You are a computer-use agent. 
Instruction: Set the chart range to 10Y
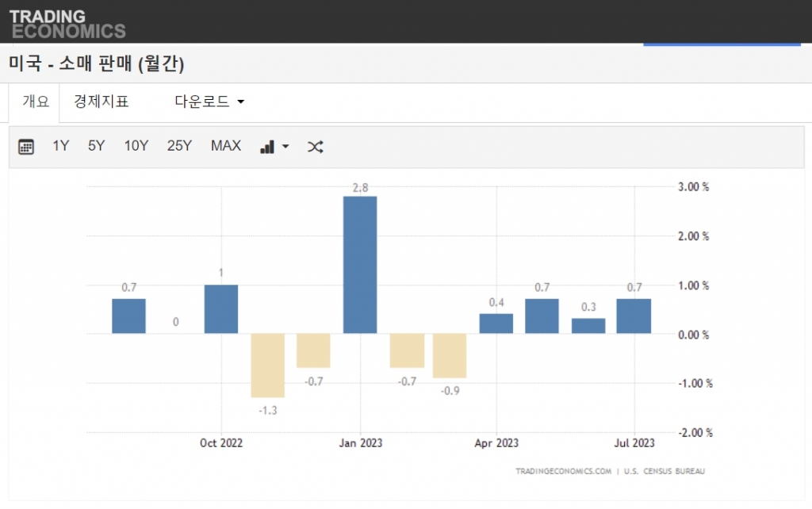136,146
